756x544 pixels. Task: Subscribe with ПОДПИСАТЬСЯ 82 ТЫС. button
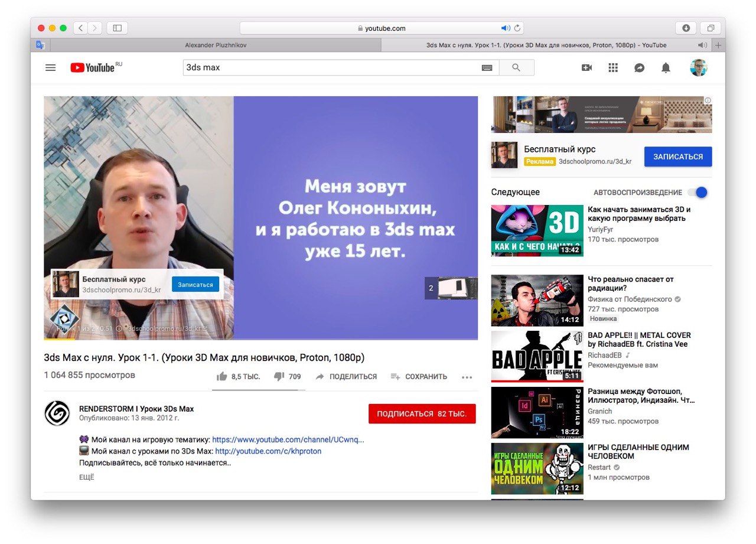tap(422, 414)
